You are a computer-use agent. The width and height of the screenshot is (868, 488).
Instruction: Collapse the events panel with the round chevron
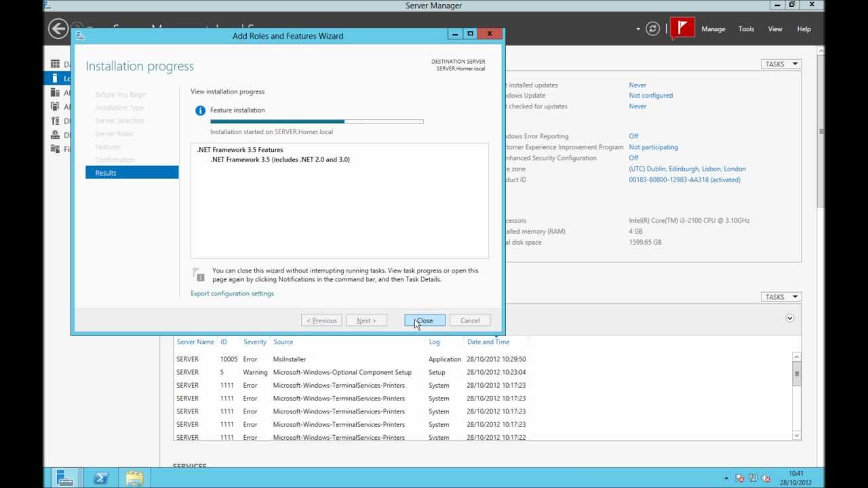(x=789, y=318)
